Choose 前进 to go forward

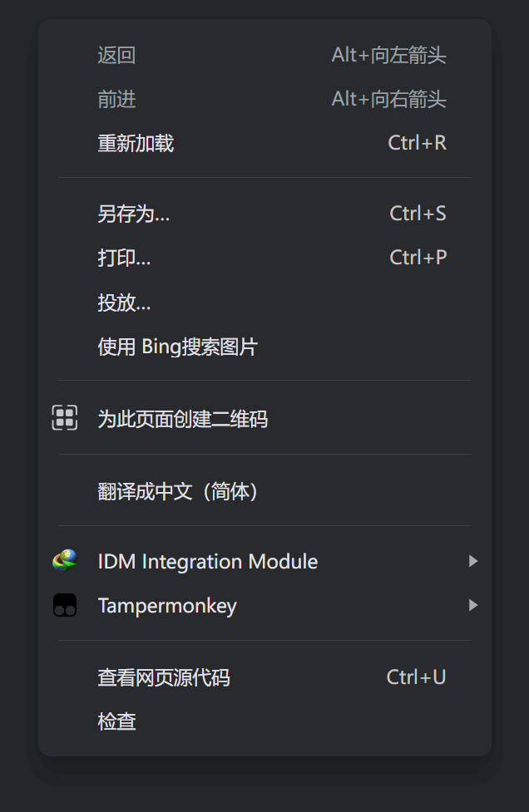116,100
